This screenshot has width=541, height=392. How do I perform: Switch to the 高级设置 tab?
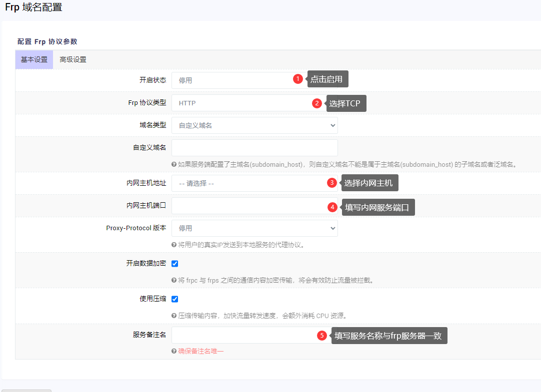click(x=73, y=59)
